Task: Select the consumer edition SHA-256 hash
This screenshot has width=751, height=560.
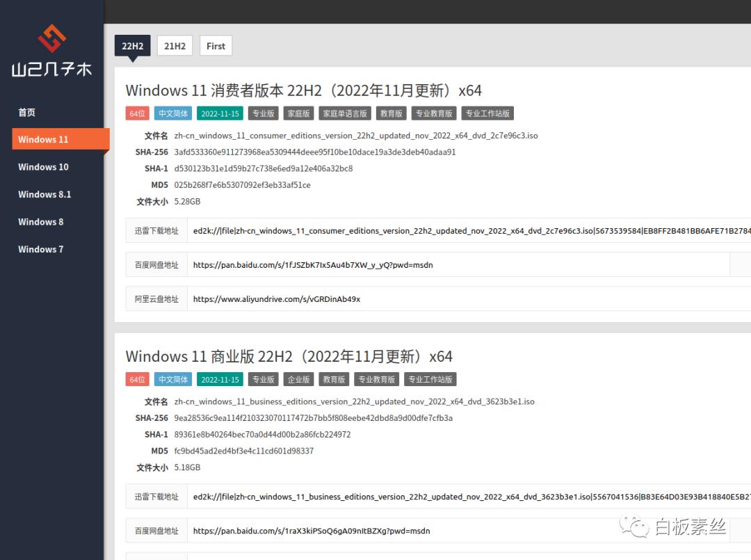Action: click(x=315, y=152)
